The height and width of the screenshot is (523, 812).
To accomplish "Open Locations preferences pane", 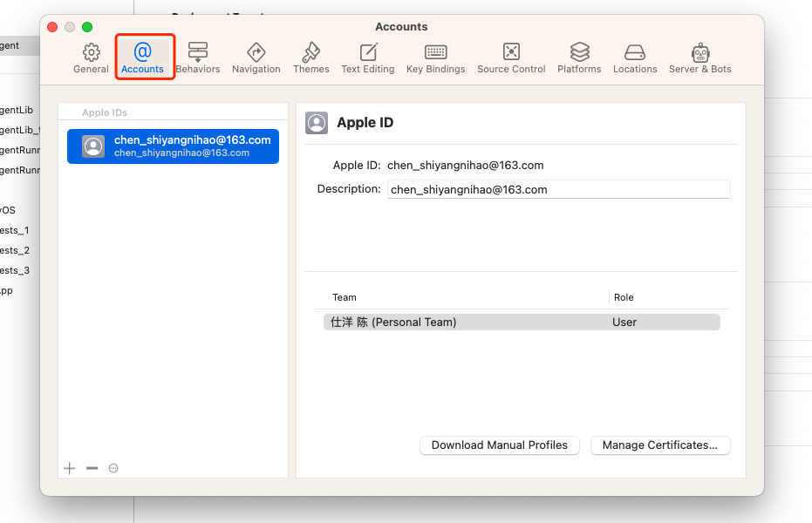I will (635, 58).
